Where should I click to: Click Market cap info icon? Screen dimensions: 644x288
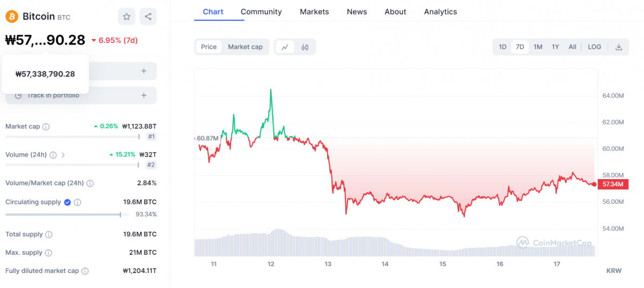pos(46,127)
